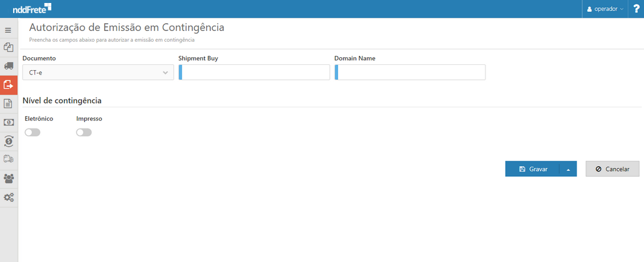Toggle the Eletrônico contingency switch
644x262 pixels.
pos(32,132)
